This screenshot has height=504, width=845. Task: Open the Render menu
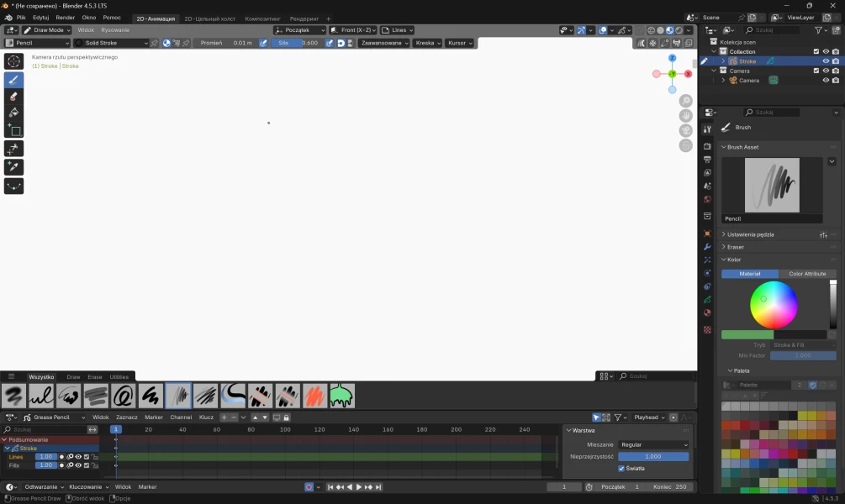click(65, 18)
